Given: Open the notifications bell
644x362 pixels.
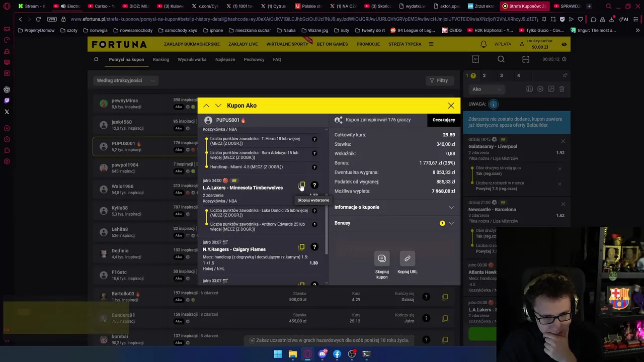Looking at the screenshot, I should pyautogui.click(x=484, y=44).
